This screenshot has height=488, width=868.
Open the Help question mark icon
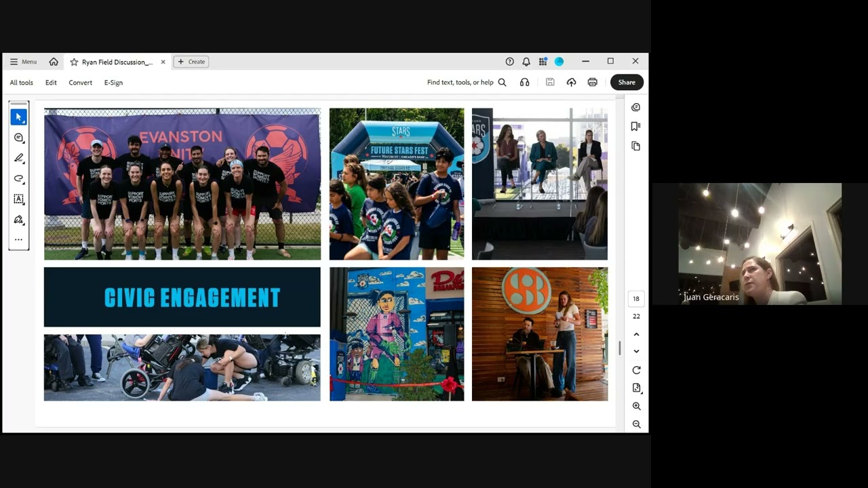point(510,62)
